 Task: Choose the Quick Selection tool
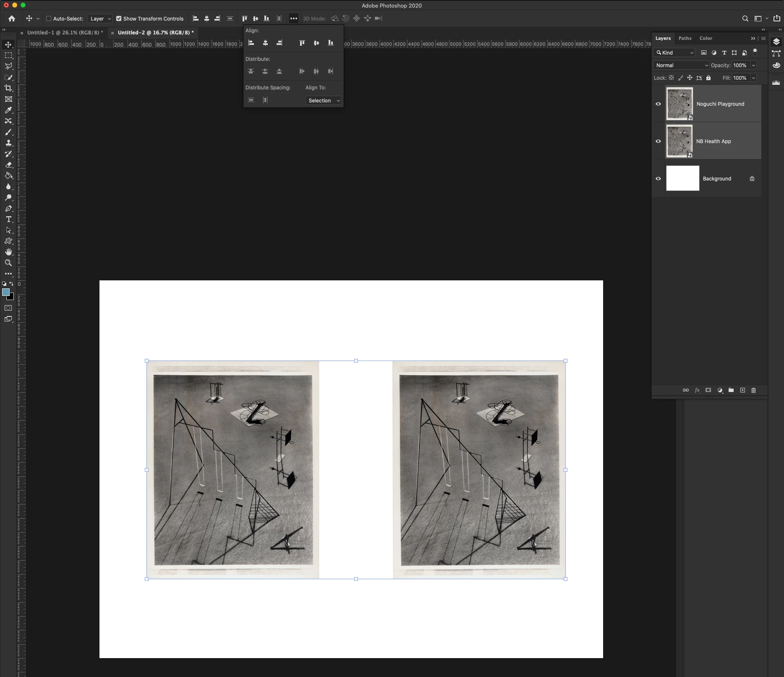[x=8, y=77]
